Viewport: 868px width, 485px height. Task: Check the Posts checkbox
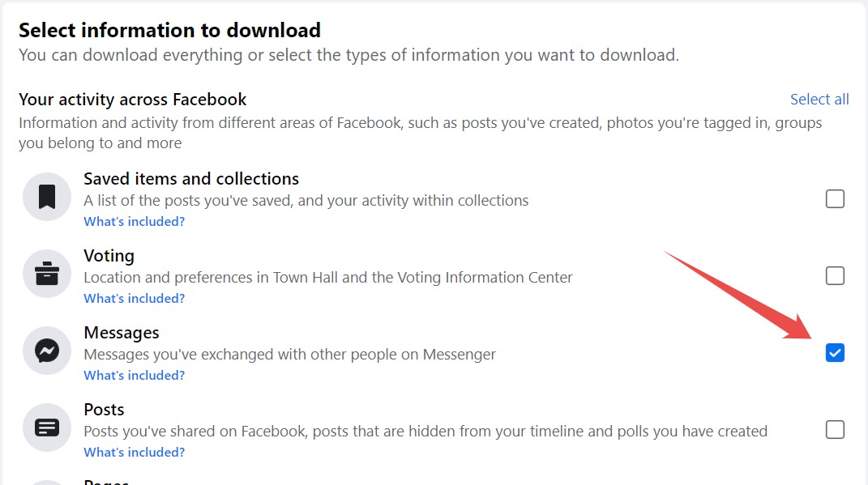(835, 429)
